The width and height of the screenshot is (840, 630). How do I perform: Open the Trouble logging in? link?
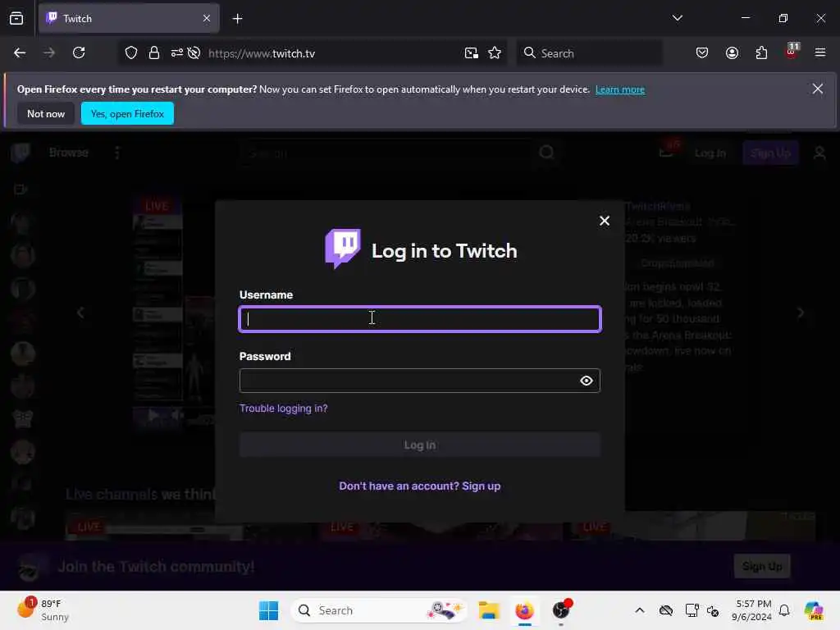283,409
